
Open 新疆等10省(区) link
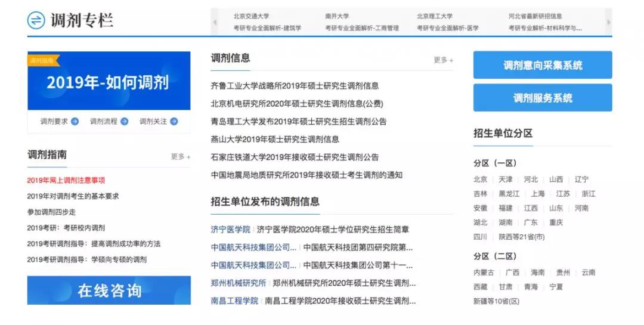[x=496, y=301]
